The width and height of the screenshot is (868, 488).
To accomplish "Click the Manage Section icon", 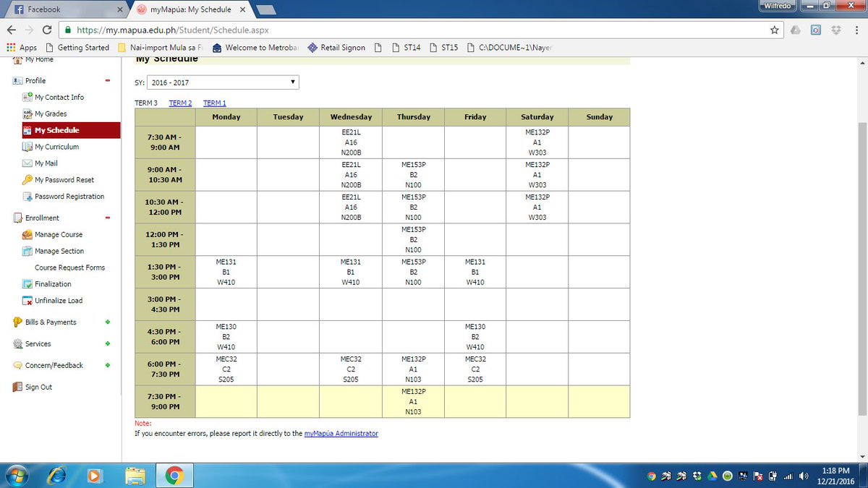I will coord(28,251).
